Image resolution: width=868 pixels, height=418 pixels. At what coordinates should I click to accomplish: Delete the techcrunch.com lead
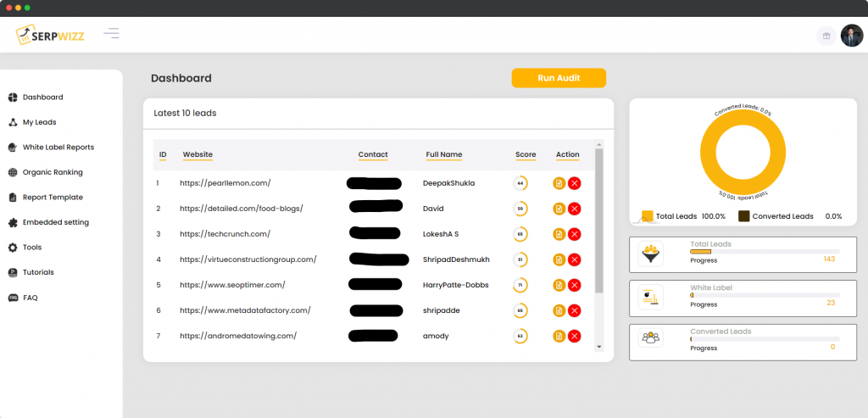tap(574, 234)
